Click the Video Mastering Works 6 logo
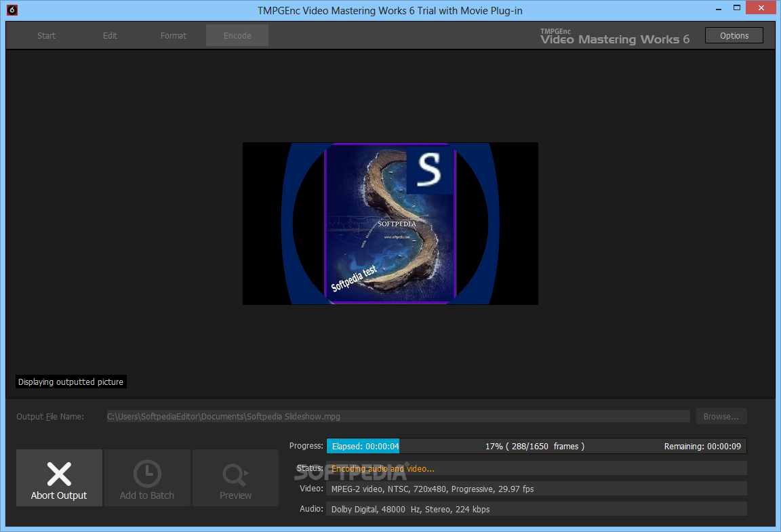 pyautogui.click(x=615, y=37)
